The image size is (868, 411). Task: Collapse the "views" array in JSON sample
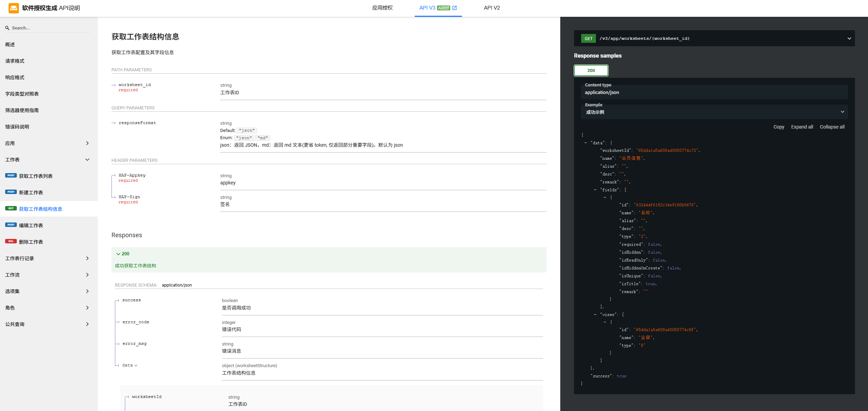[595, 315]
